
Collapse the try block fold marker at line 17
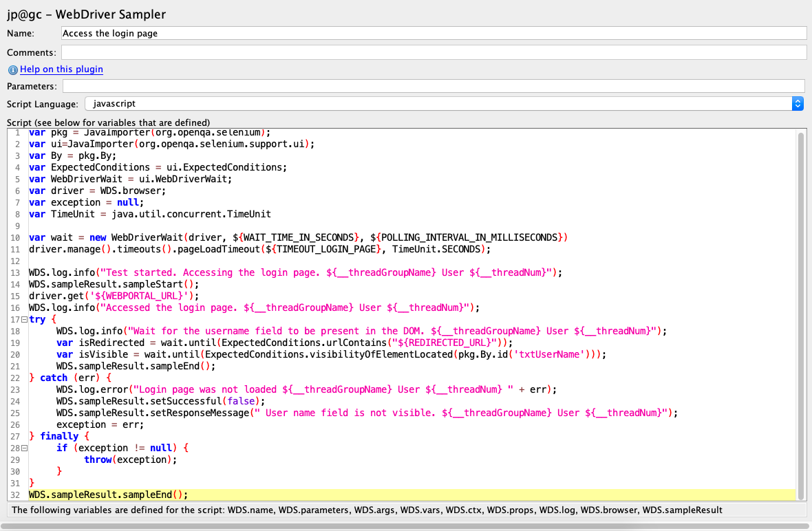(x=24, y=319)
